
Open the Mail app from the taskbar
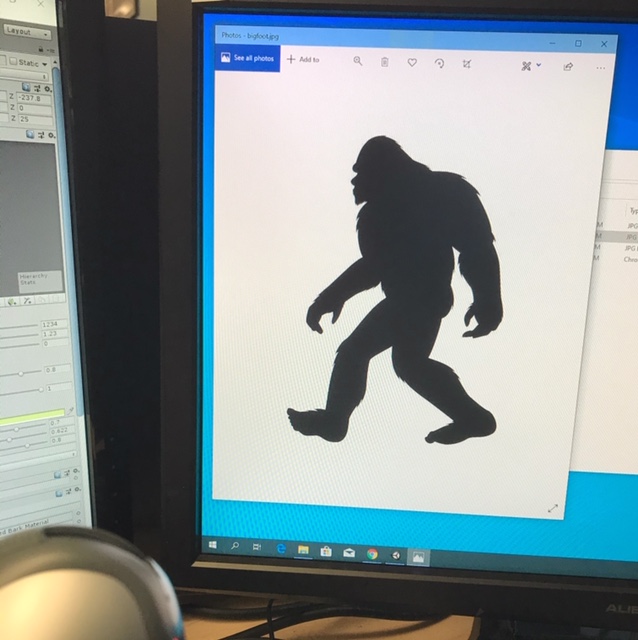349,553
